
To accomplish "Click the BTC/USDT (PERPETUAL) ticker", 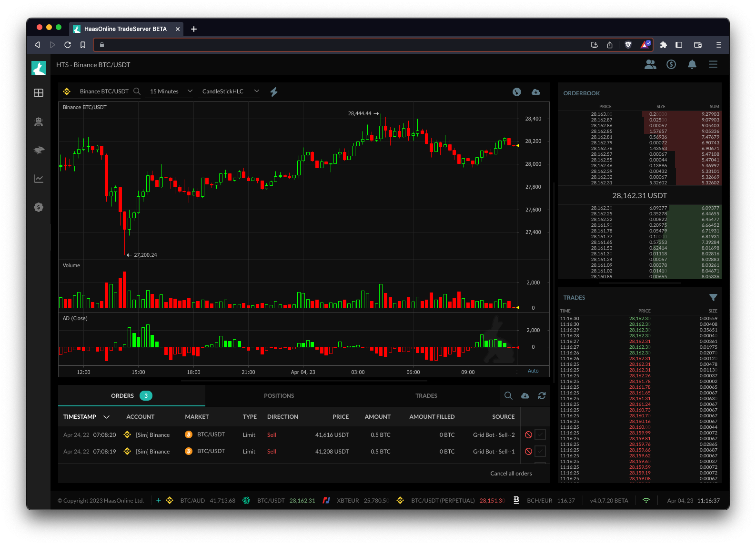I will click(x=451, y=501).
